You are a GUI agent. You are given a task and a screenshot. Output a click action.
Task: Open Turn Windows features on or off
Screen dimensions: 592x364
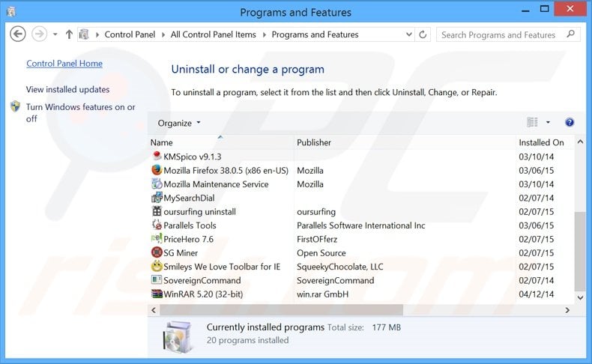click(x=80, y=113)
